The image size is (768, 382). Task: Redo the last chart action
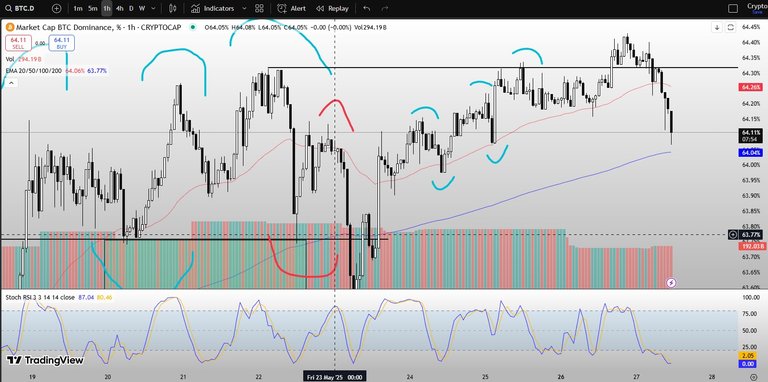click(x=385, y=8)
